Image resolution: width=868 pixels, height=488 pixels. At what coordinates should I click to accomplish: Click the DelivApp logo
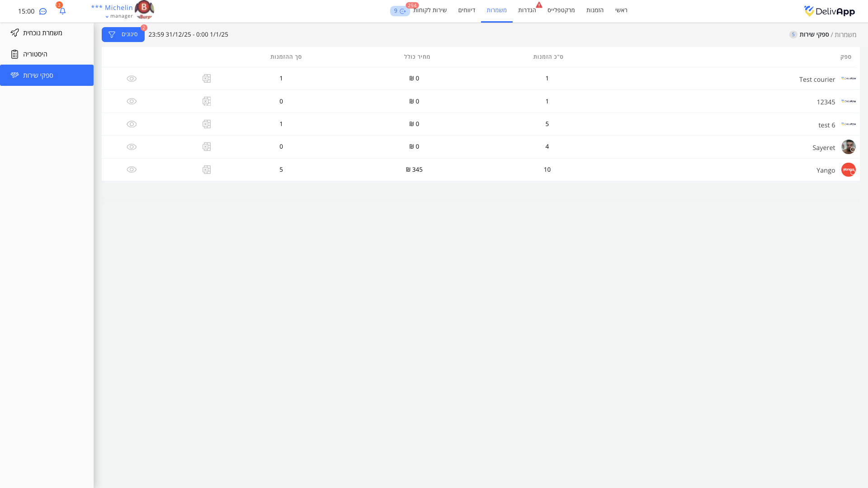(x=829, y=11)
